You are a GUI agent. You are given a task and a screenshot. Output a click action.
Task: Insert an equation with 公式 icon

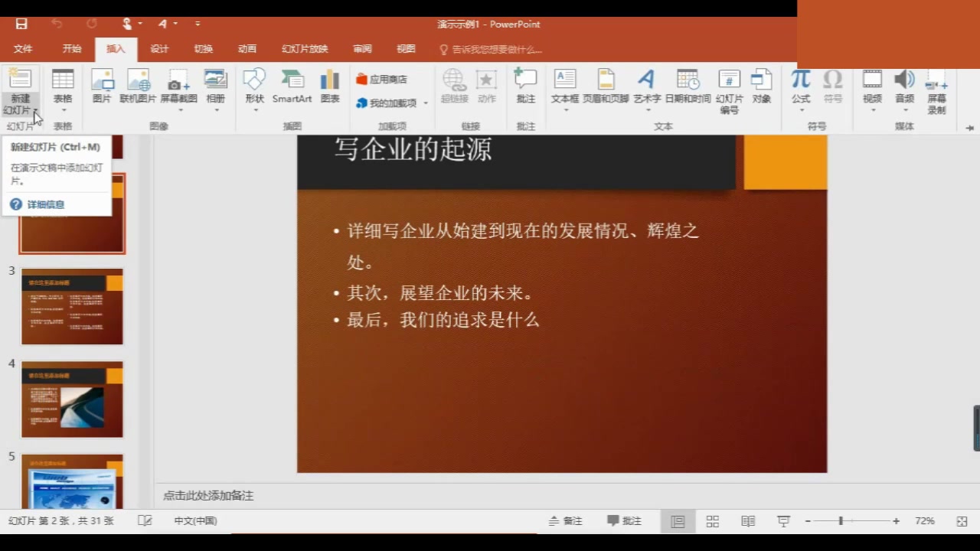coord(800,84)
